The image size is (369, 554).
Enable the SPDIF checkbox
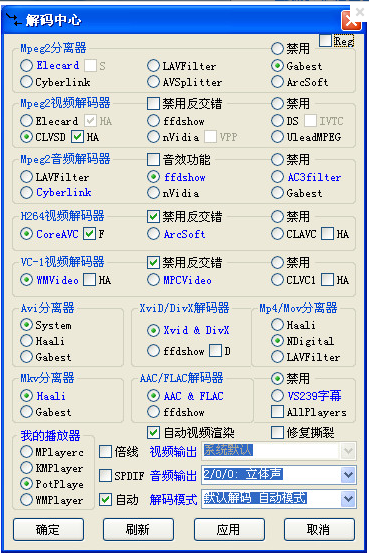click(x=105, y=476)
